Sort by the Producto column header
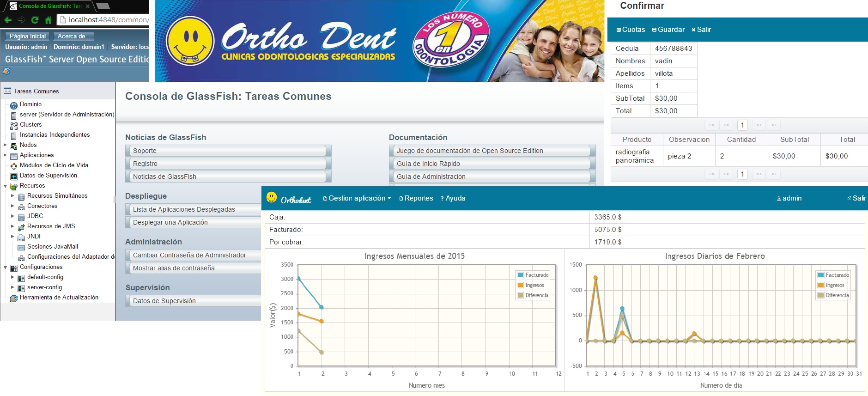Viewport: 868px width, 396px height. (x=637, y=140)
